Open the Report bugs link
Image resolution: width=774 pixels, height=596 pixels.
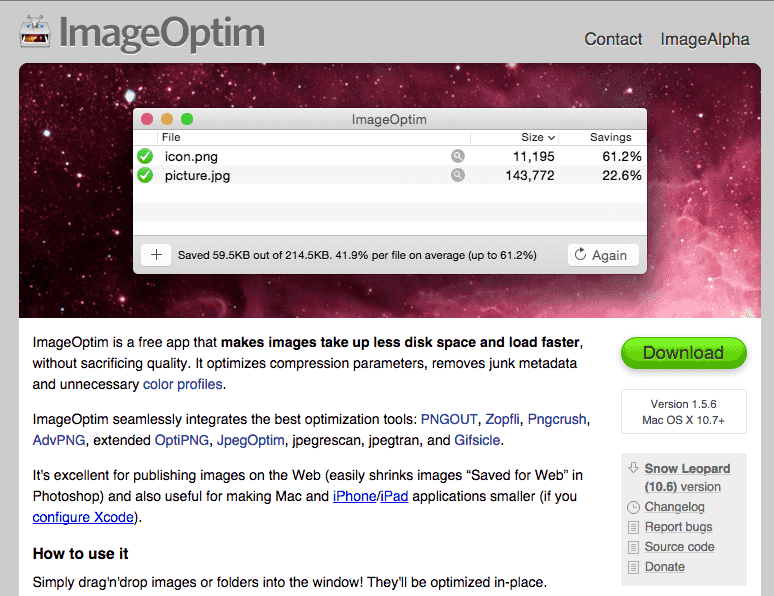[678, 527]
